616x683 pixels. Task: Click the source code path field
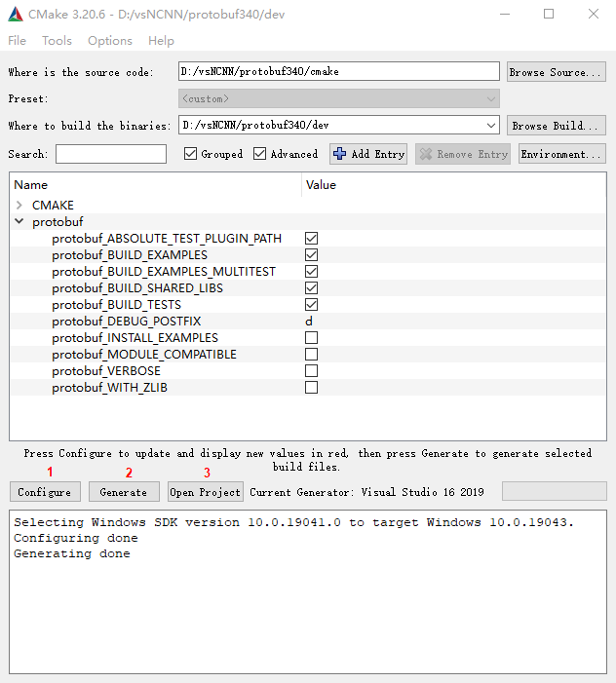click(x=338, y=71)
